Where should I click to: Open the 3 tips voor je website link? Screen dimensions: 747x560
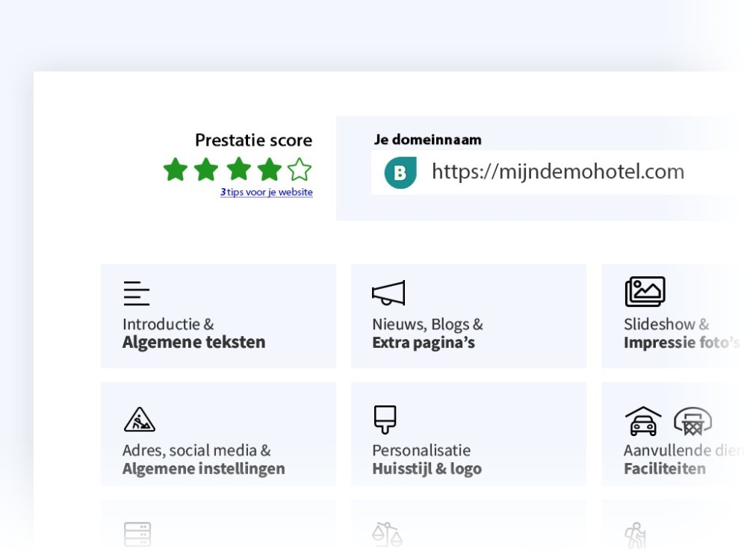[267, 192]
